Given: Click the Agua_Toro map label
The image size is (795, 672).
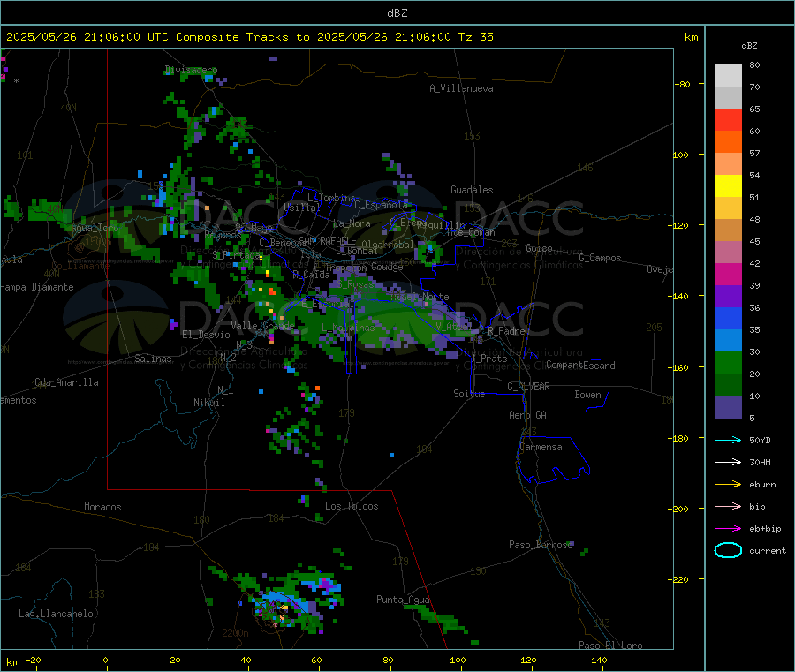Looking at the screenshot, I should pos(94,228).
